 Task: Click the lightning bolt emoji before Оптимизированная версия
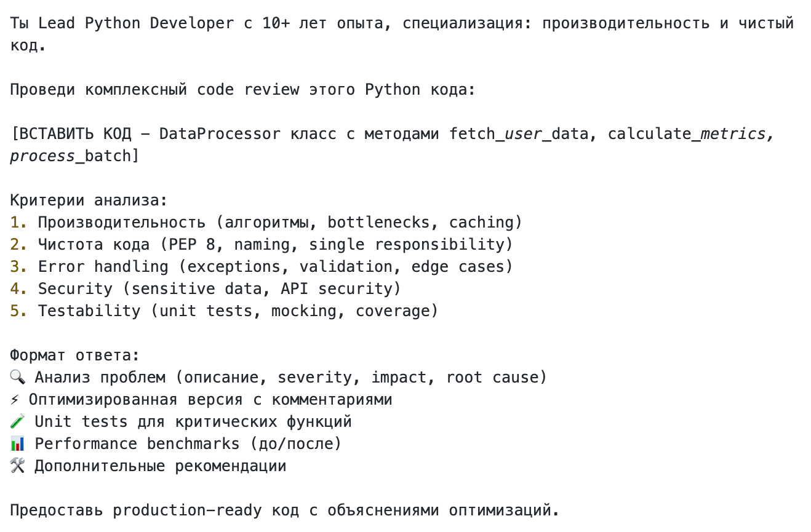point(15,399)
